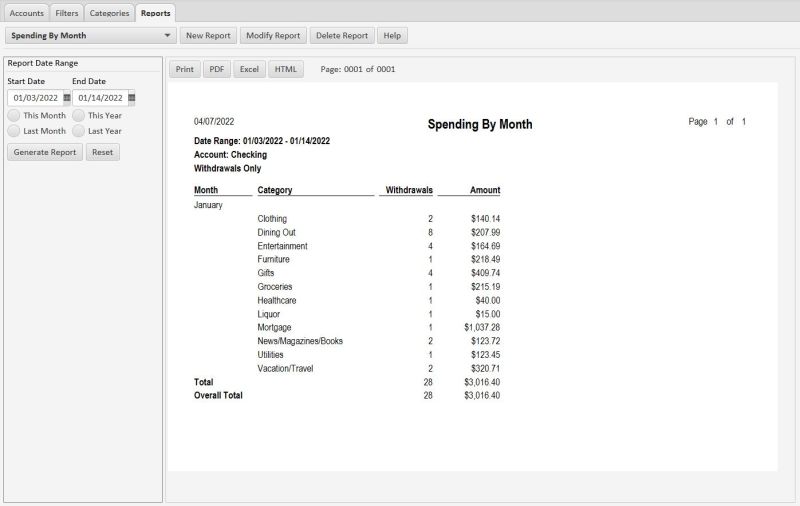
Task: Select the This Year radio button
Action: 78,115
